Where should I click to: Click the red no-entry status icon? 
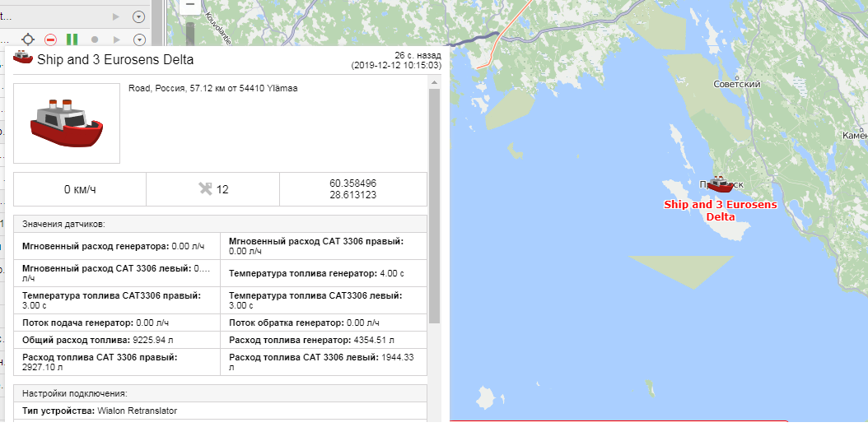(x=50, y=39)
